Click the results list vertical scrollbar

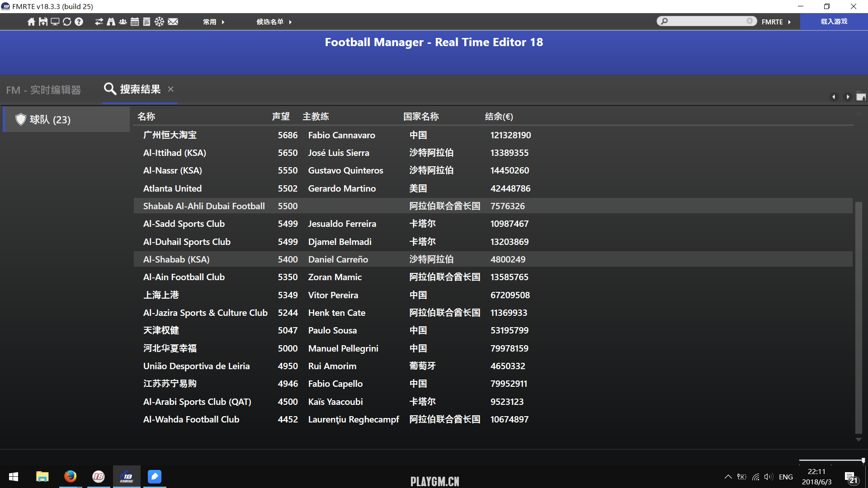tap(859, 318)
